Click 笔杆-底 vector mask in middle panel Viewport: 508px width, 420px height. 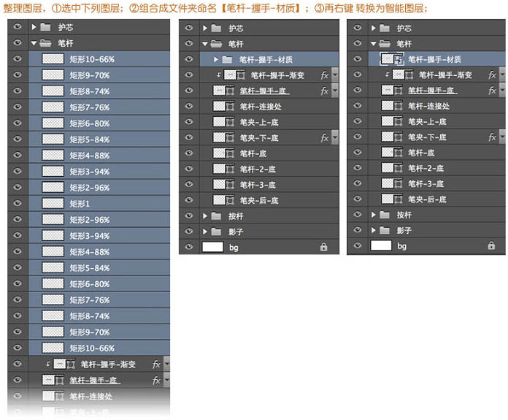[230, 153]
